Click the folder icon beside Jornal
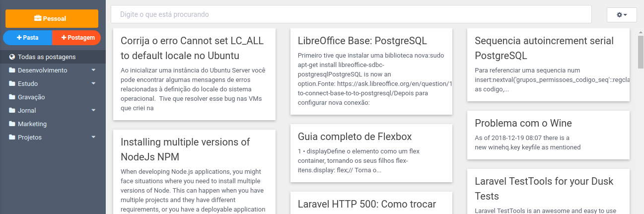The width and height of the screenshot is (644, 214). (12, 110)
